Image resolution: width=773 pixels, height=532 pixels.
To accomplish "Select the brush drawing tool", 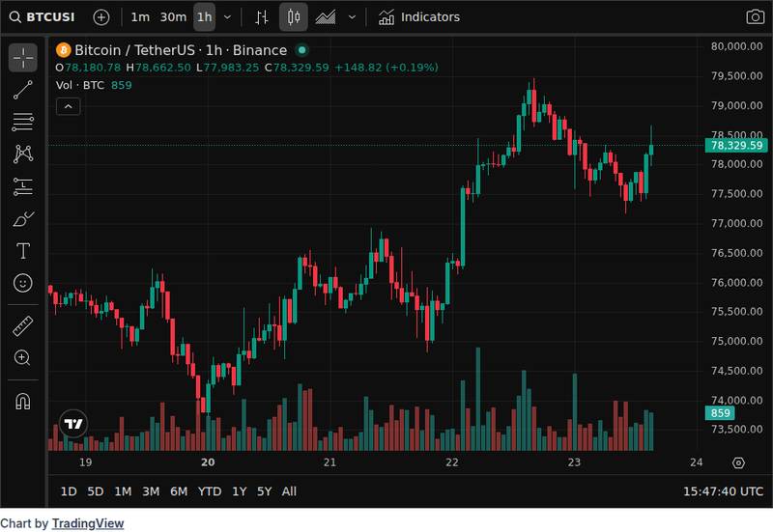I will point(22,219).
